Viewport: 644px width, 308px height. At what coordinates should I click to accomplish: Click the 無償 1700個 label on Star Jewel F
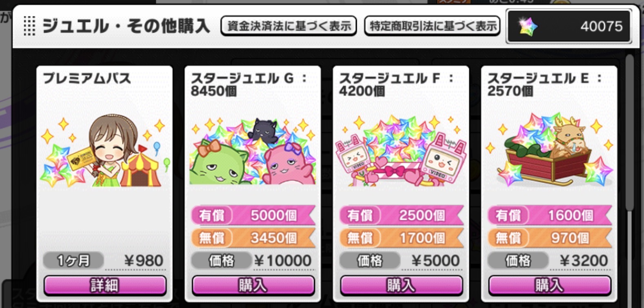401,238
